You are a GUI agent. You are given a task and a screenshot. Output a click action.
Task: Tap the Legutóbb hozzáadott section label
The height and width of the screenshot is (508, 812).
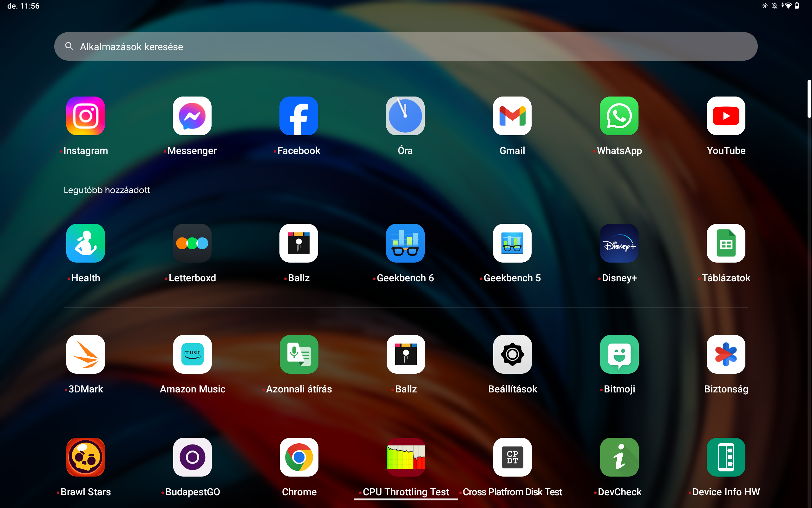coord(107,190)
